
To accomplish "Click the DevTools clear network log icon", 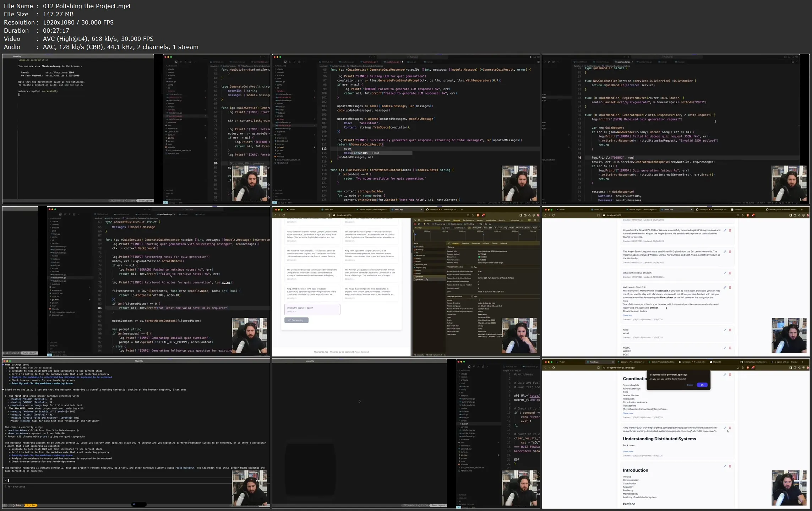I will coord(419,224).
